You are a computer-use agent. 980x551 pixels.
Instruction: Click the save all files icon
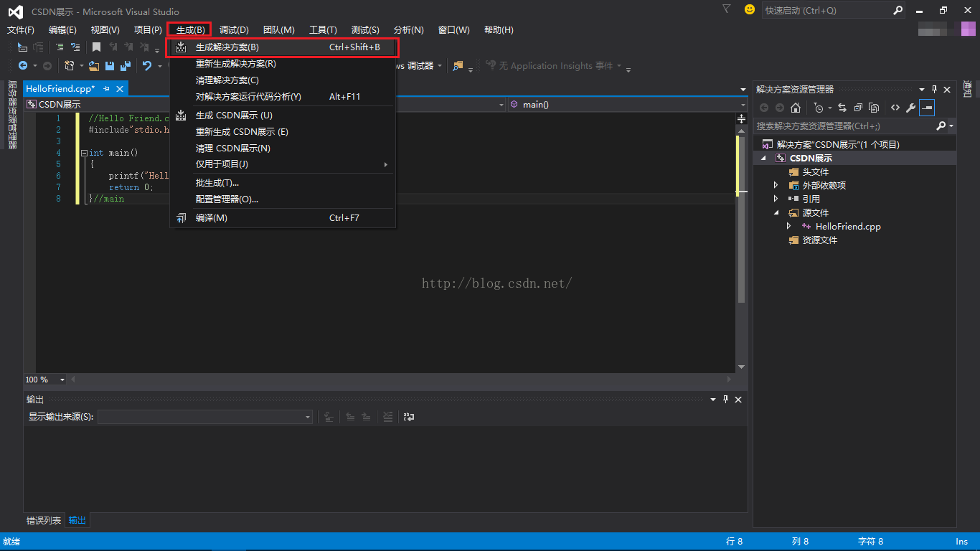[126, 66]
